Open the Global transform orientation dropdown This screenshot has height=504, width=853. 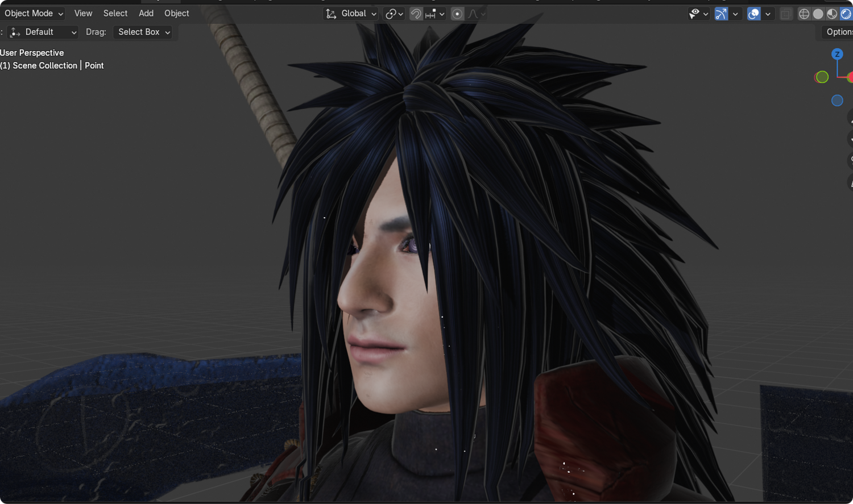click(x=351, y=14)
